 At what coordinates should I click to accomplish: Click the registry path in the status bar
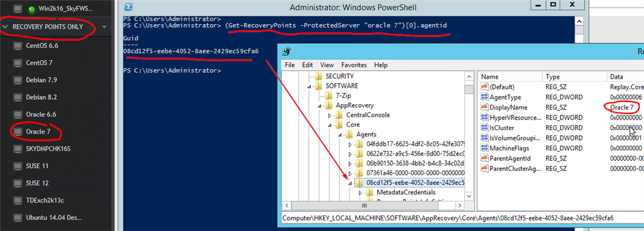tap(448, 218)
